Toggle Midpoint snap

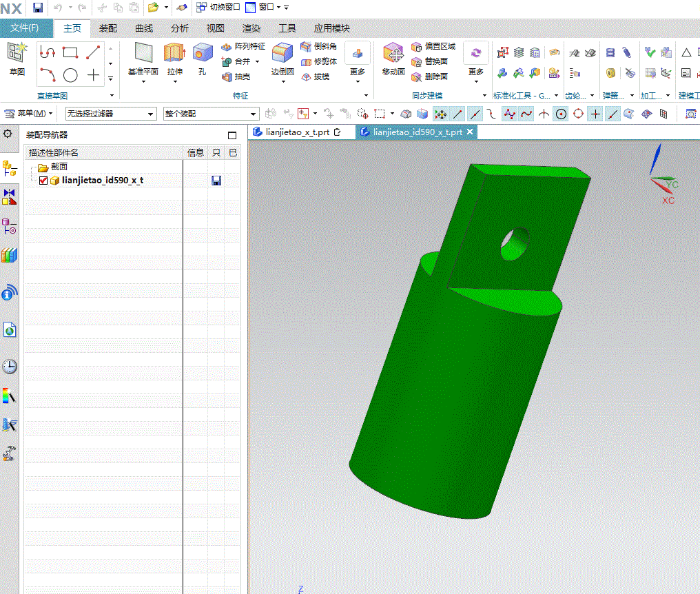tap(475, 114)
